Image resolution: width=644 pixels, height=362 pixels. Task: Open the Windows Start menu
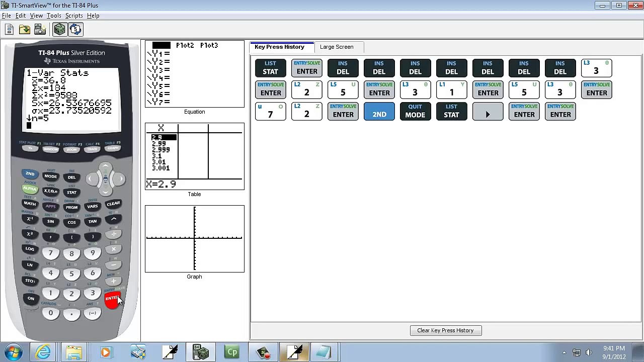coord(14,352)
